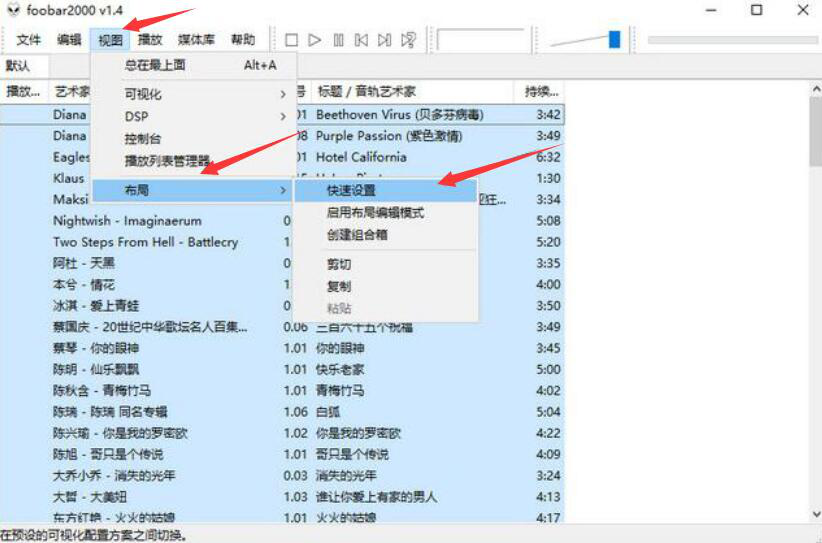Click duration 5:08
Viewport: 822px width, 543px height.
548,221
